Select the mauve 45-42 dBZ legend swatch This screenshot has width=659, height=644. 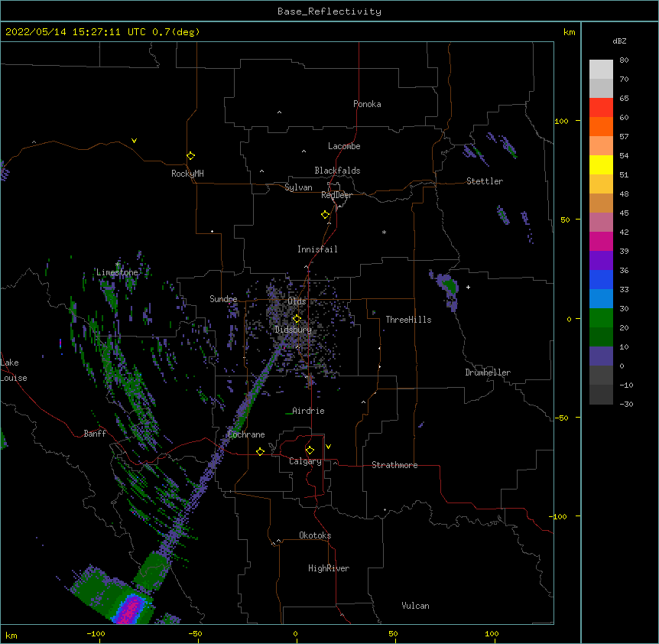(x=601, y=223)
